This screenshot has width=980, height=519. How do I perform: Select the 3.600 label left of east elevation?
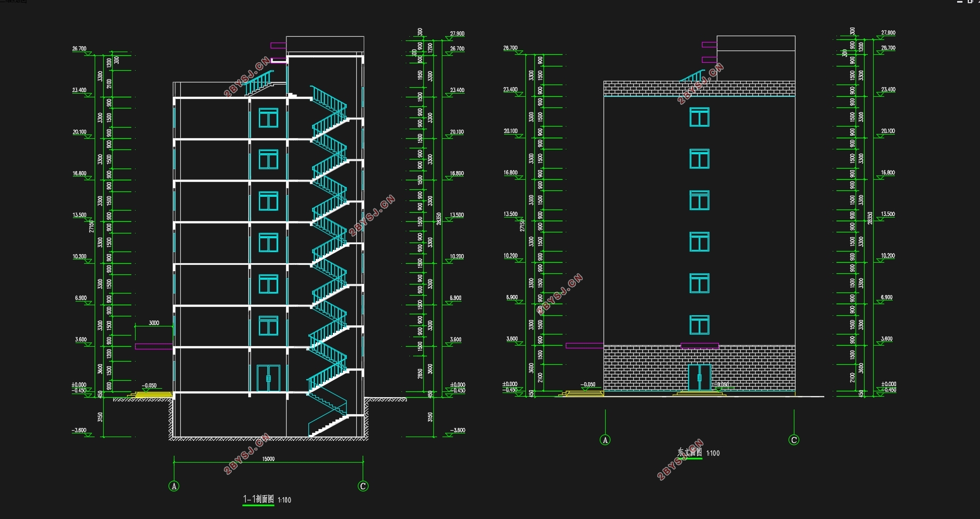512,338
